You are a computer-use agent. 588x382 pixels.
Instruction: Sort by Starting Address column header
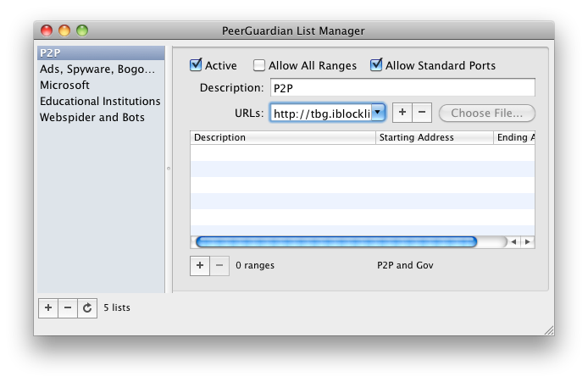point(435,137)
